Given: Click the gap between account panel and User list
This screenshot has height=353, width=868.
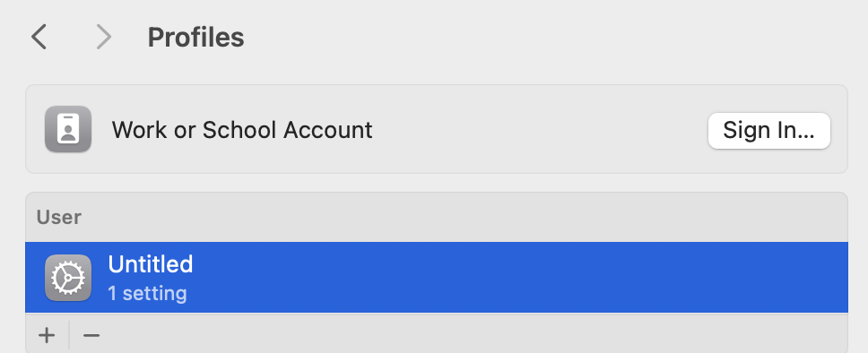Looking at the screenshot, I should click(x=436, y=183).
